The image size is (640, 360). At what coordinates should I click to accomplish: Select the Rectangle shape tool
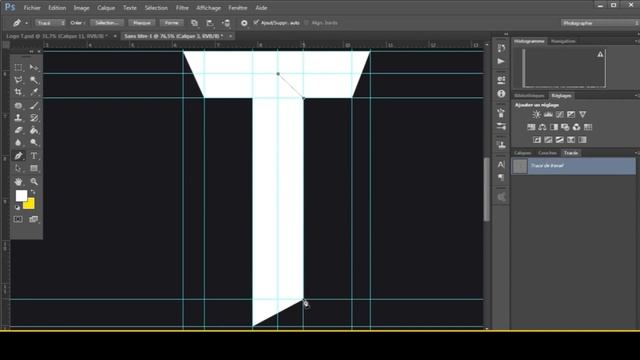pos(34,168)
